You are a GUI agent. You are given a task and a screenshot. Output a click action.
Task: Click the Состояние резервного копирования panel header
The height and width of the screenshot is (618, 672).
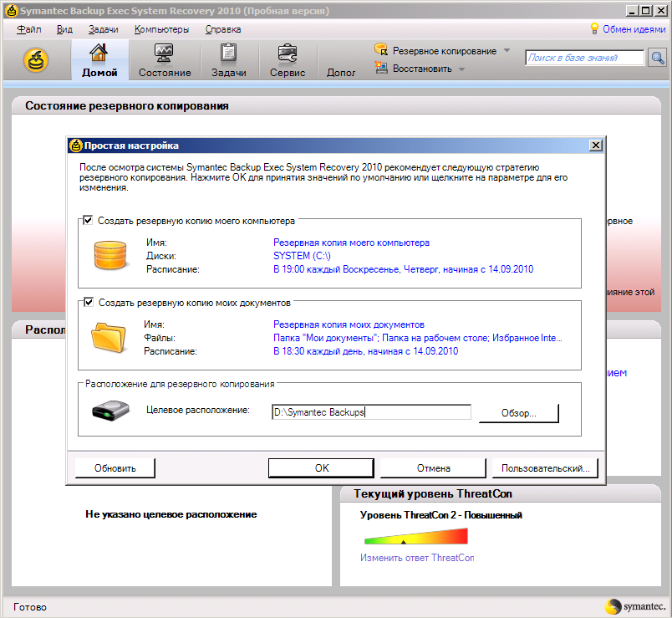point(336,105)
